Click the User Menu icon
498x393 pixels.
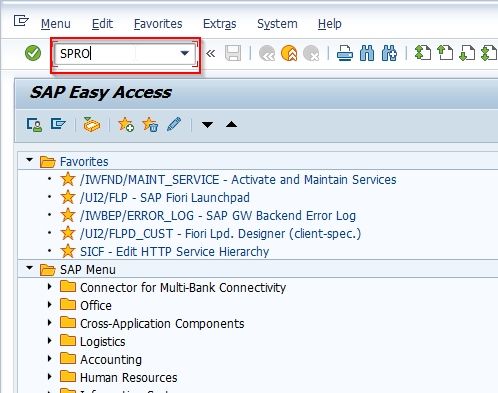34,125
